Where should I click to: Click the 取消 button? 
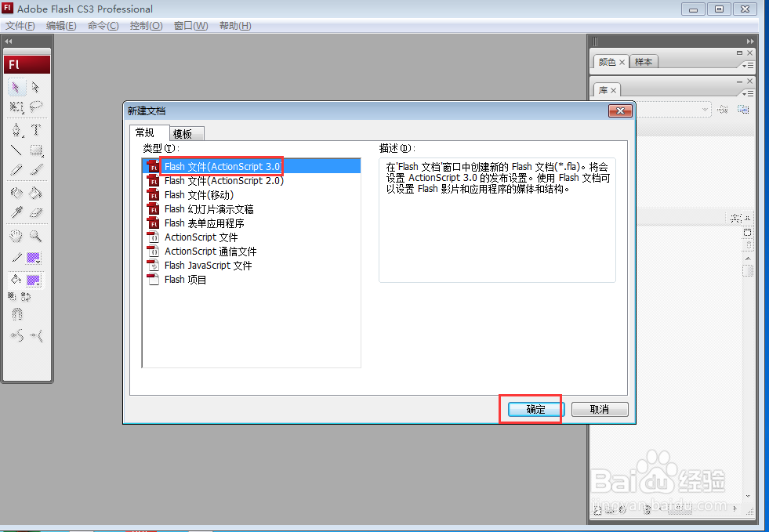click(x=600, y=410)
